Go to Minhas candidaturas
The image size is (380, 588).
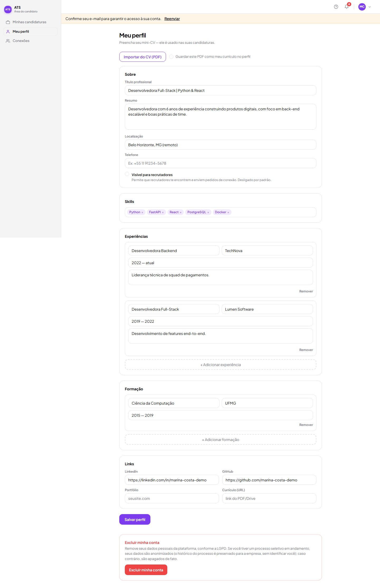click(31, 22)
